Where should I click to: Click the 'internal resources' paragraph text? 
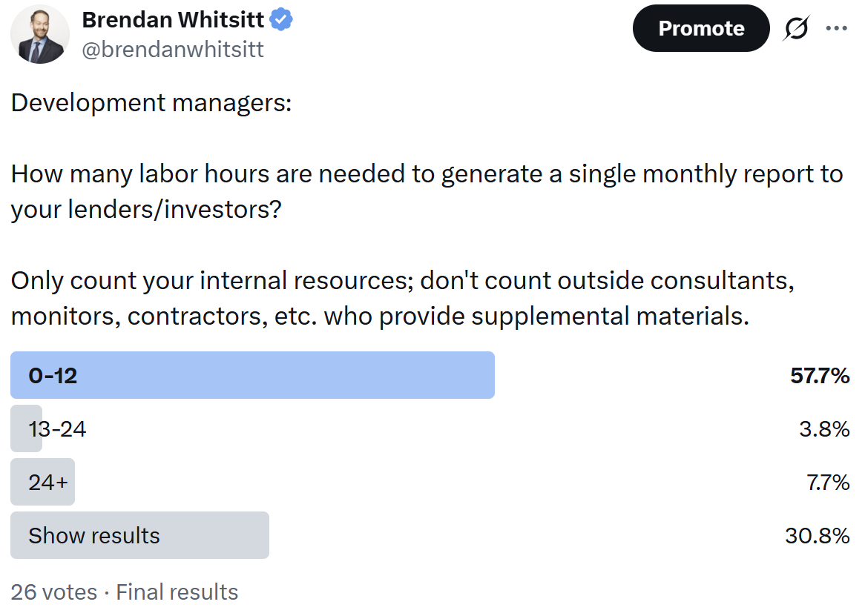pos(403,298)
